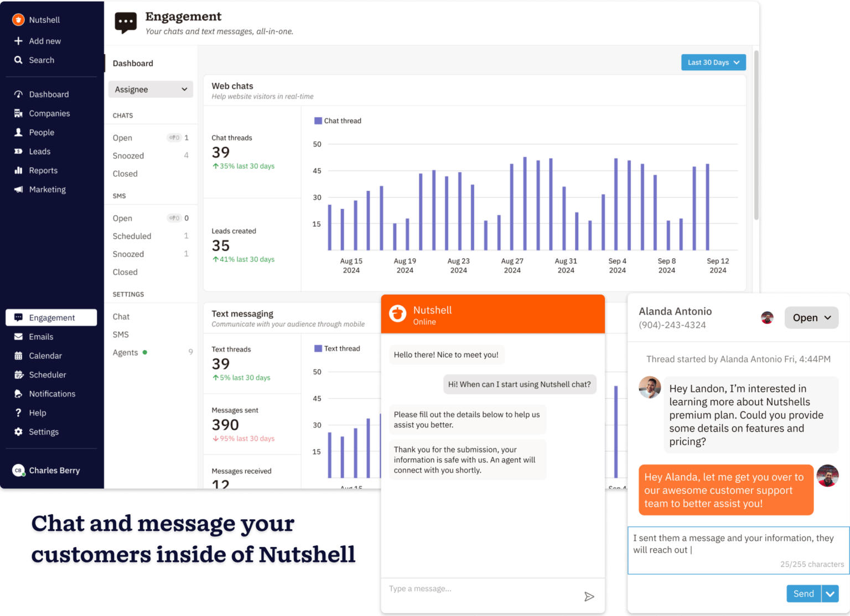Select the Calendar icon
850x616 pixels.
pyautogui.click(x=18, y=356)
